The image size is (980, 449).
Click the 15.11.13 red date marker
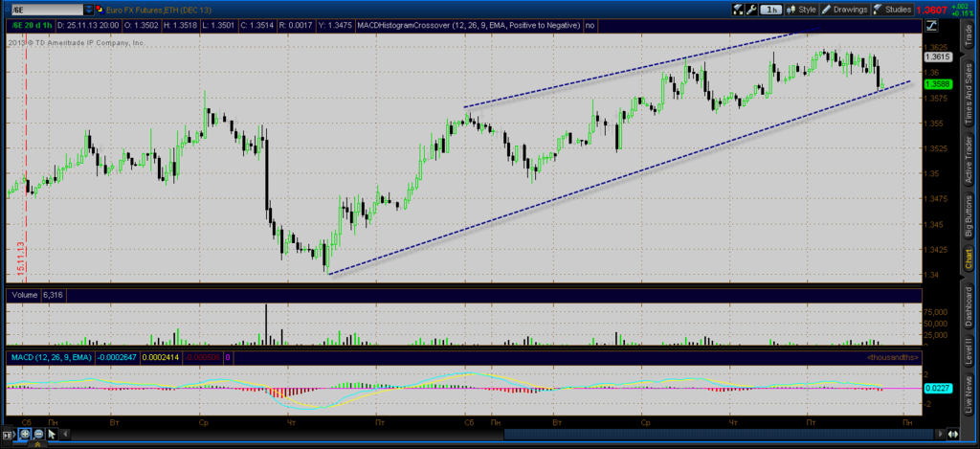point(21,258)
